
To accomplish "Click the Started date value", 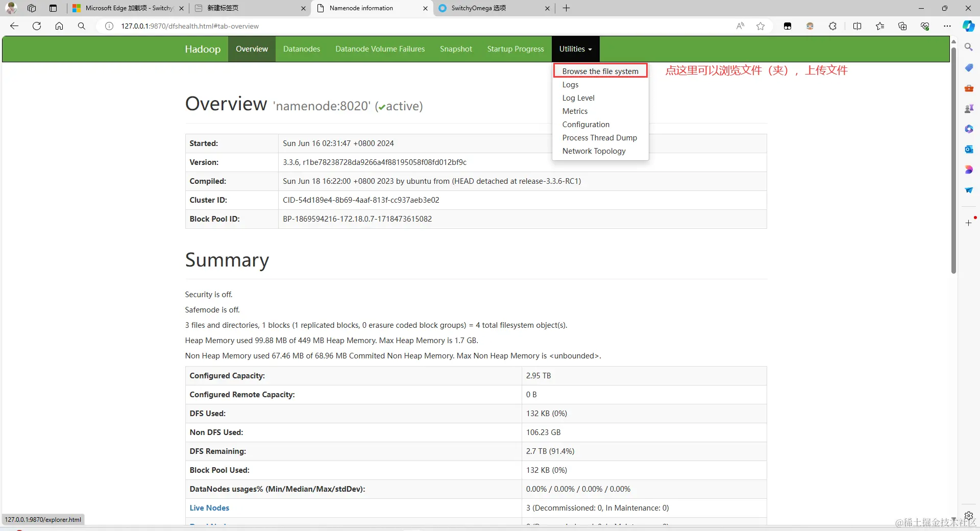I will pos(338,143).
